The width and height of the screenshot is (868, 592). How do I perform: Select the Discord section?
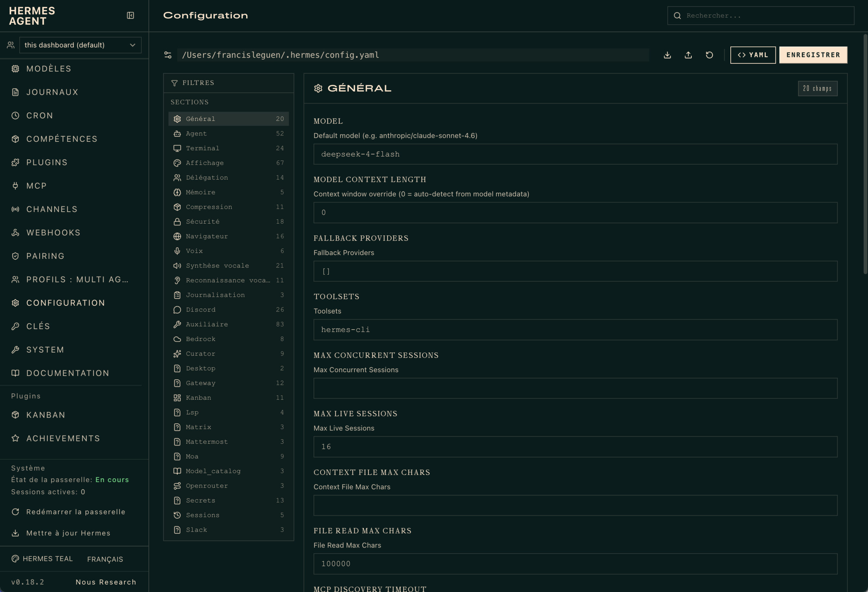click(229, 310)
